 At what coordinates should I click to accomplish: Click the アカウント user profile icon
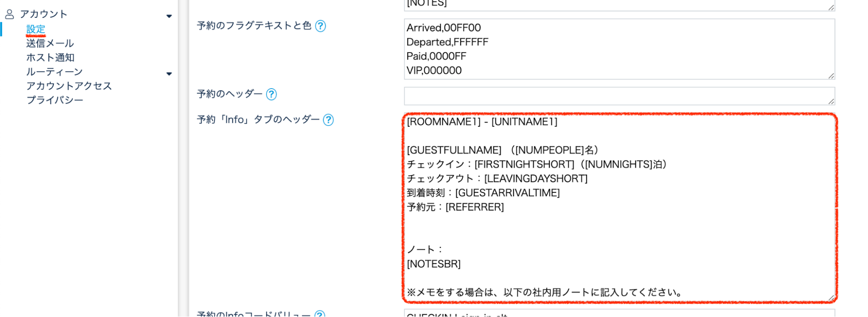[9, 14]
